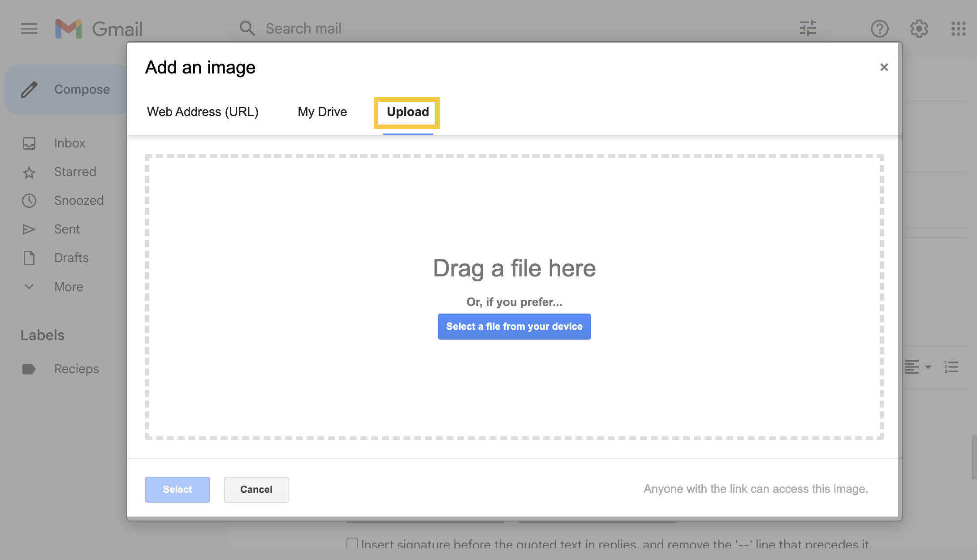
Task: Click the advanced search filter icon
Action: 808,28
